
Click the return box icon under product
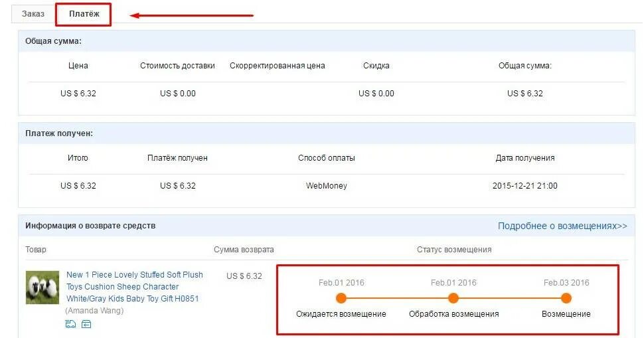(86, 324)
